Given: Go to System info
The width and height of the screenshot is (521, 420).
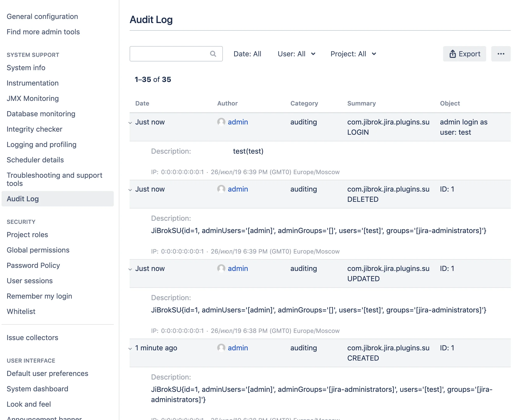Looking at the screenshot, I should 26,68.
